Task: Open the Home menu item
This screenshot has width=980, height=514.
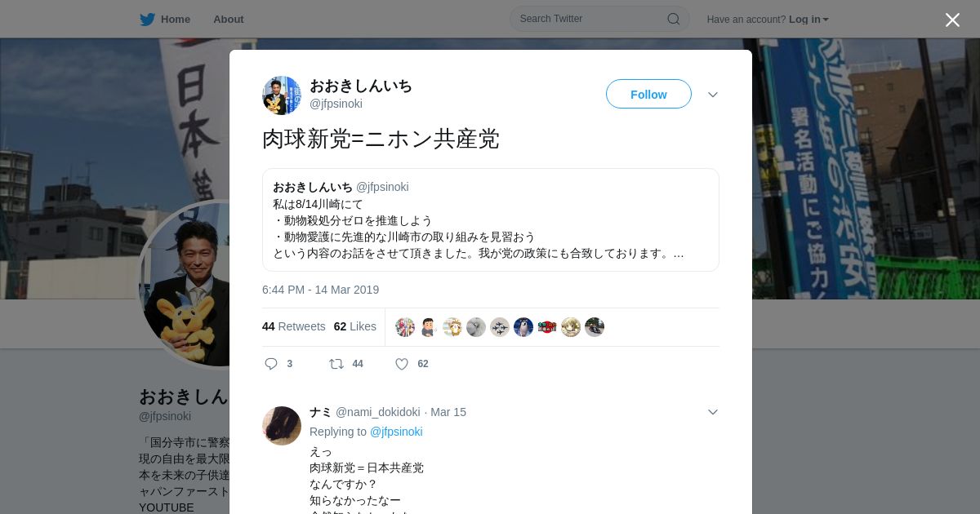Action: (165, 19)
